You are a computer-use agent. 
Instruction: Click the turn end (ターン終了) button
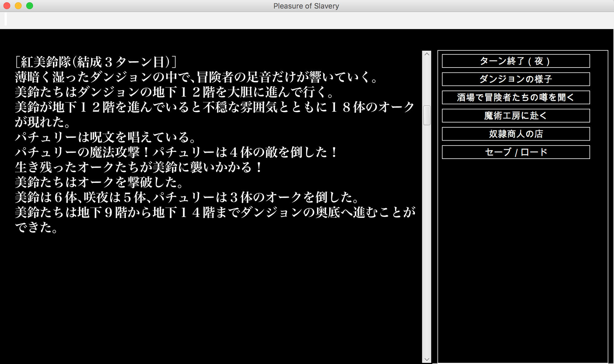pos(515,61)
